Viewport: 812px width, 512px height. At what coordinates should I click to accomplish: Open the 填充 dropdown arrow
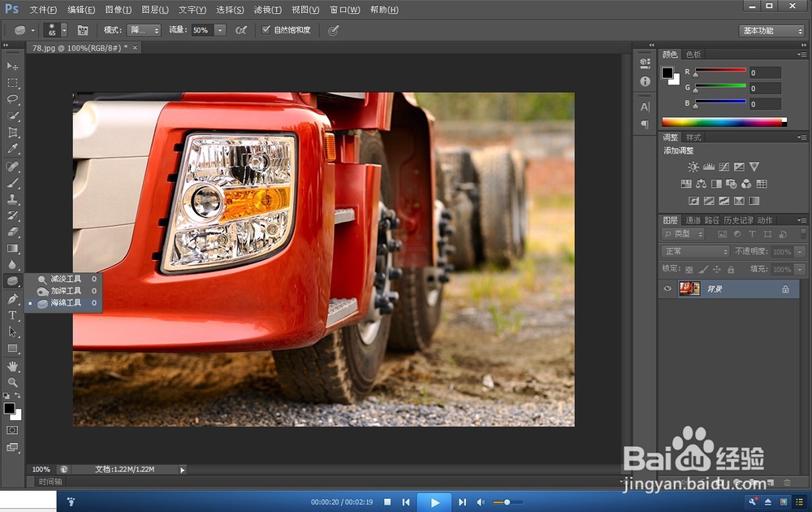tap(800, 270)
